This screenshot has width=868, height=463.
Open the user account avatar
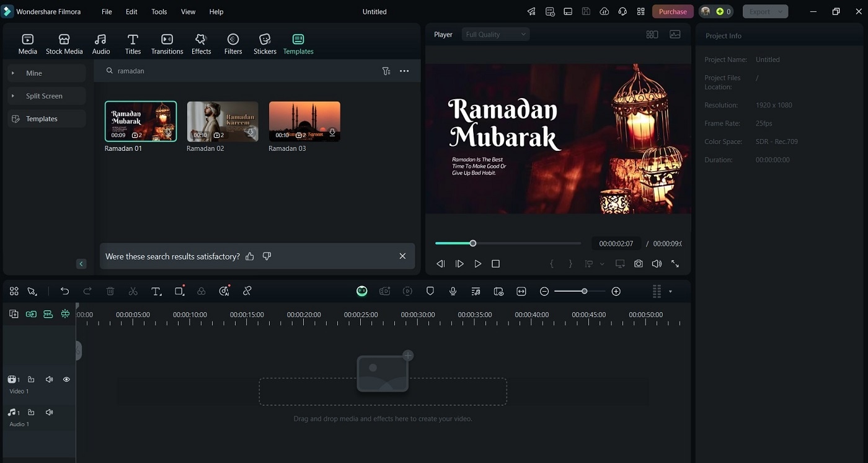pos(705,12)
